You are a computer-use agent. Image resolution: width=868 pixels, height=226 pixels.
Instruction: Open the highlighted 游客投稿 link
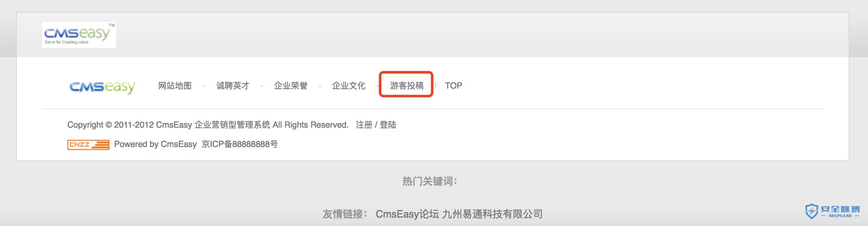pos(407,86)
